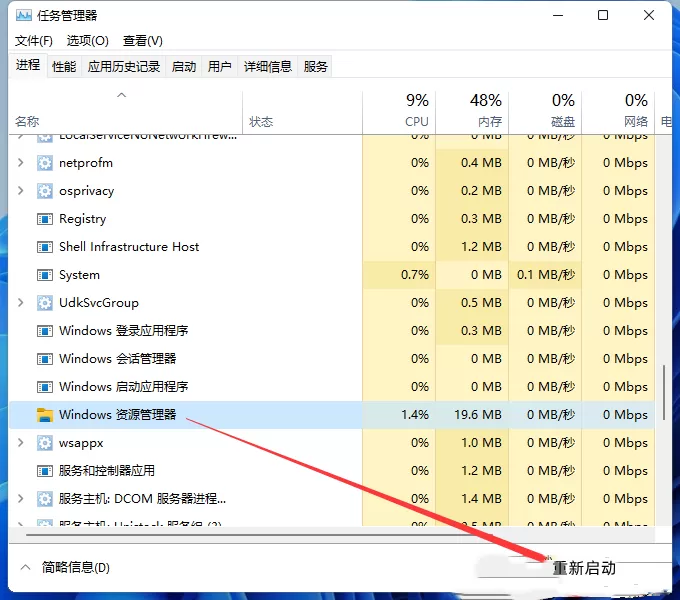Collapse to 简略信息 view
680x600 pixels.
[65, 567]
